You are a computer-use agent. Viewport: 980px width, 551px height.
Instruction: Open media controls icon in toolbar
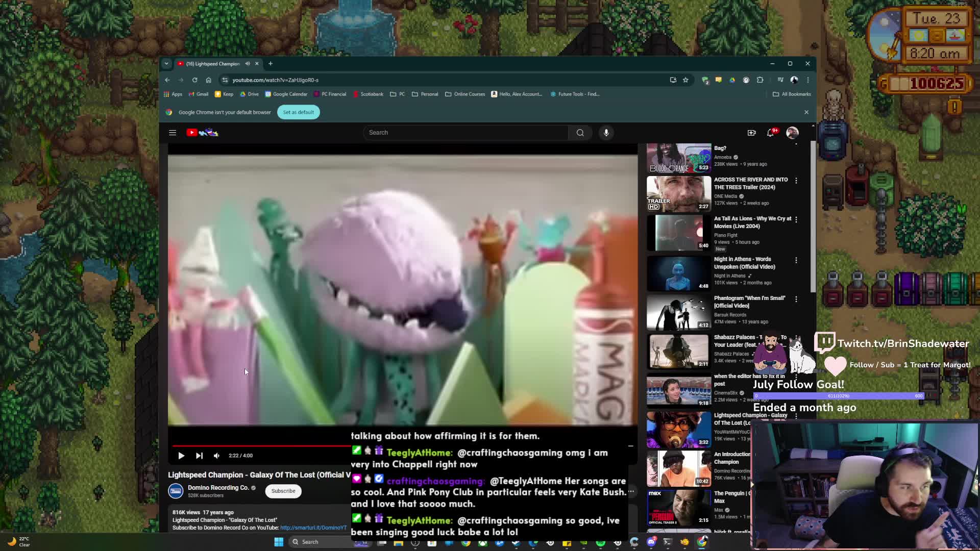pos(780,80)
